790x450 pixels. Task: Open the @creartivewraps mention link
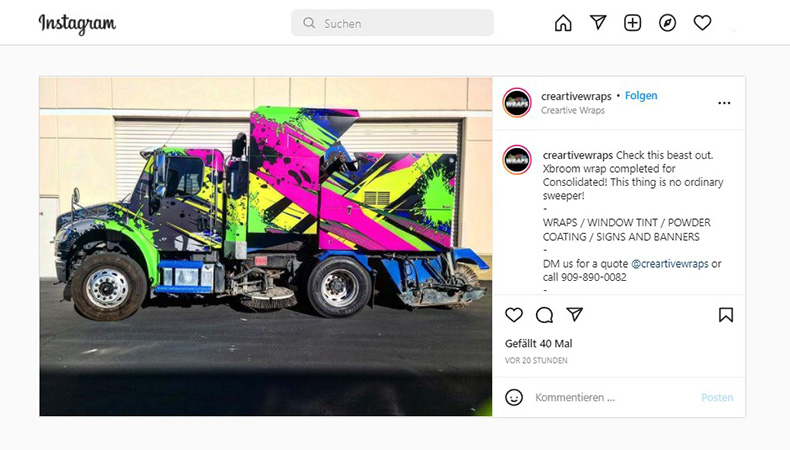670,264
